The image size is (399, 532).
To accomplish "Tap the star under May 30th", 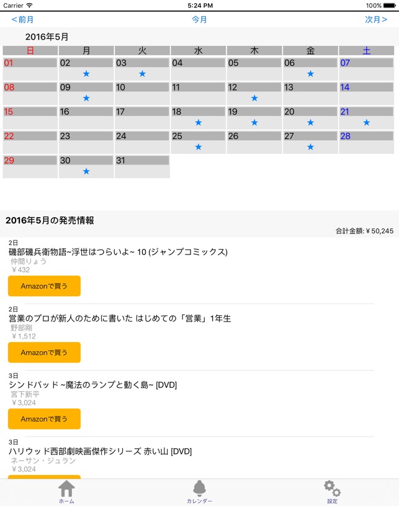I will pyautogui.click(x=86, y=171).
